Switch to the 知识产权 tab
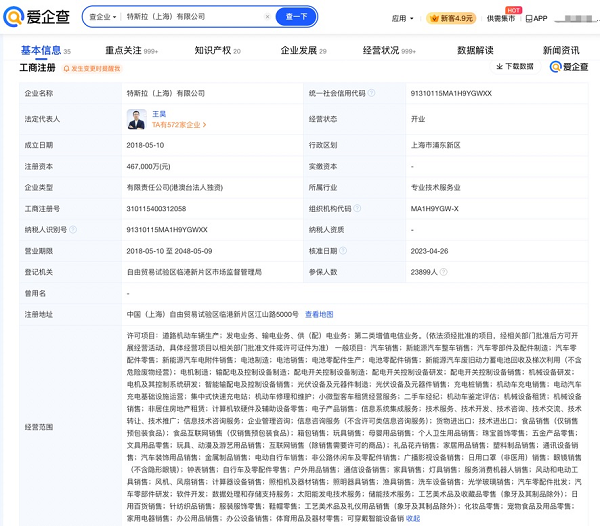 217,50
